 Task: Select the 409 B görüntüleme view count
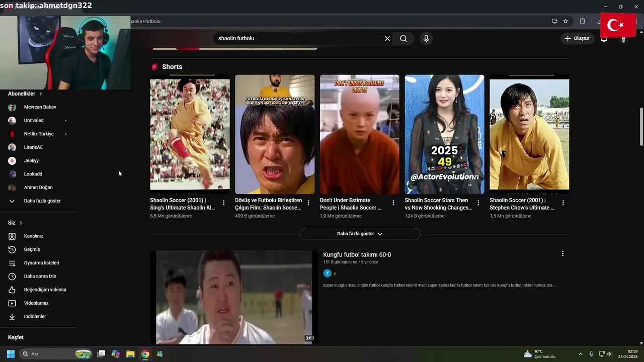(x=255, y=216)
